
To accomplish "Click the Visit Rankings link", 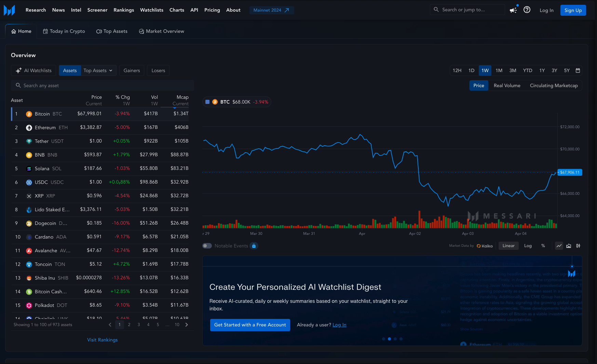I will pos(102,340).
